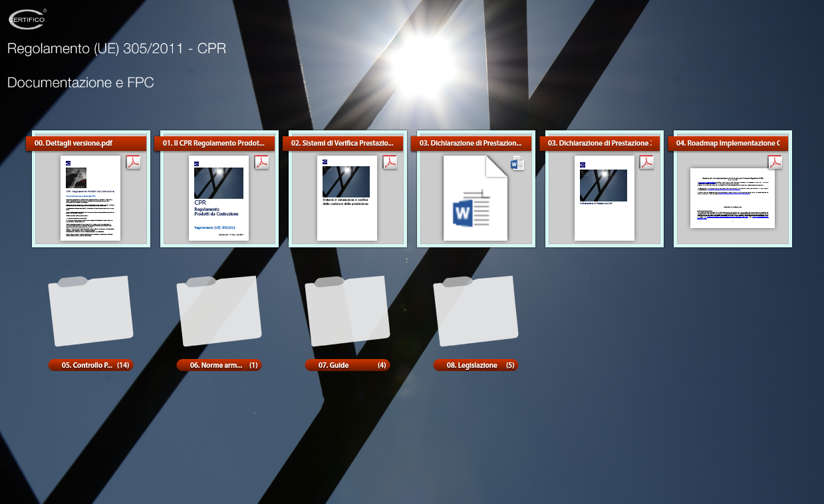Click small Word badge on Dichiarazione tile
Screen dimensions: 824x504
click(x=517, y=163)
